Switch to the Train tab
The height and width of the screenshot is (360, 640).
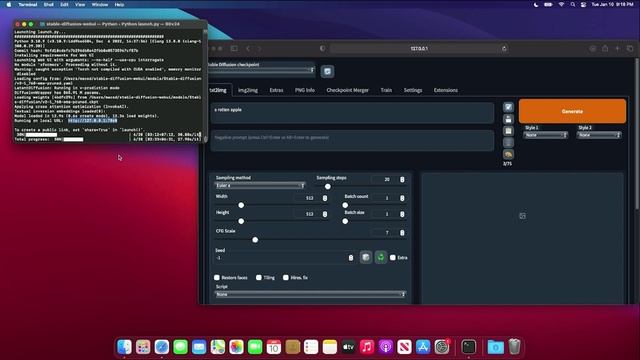tap(386, 90)
